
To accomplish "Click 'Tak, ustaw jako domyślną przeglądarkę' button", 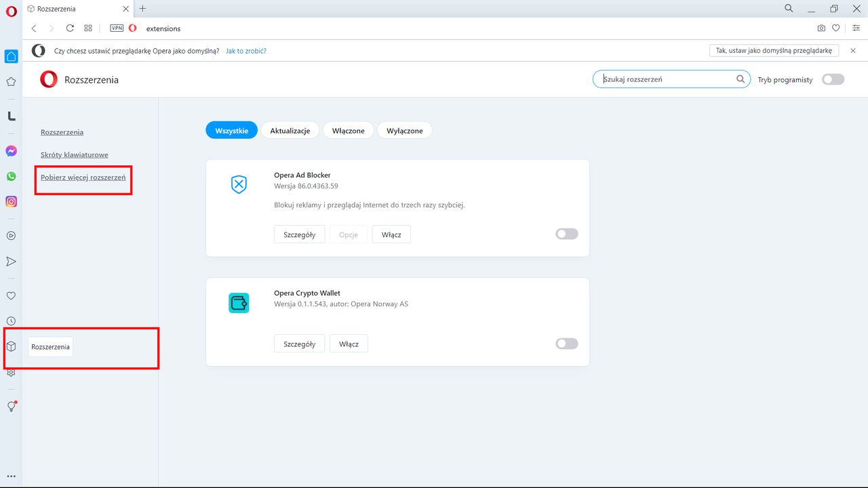I will (x=774, y=51).
